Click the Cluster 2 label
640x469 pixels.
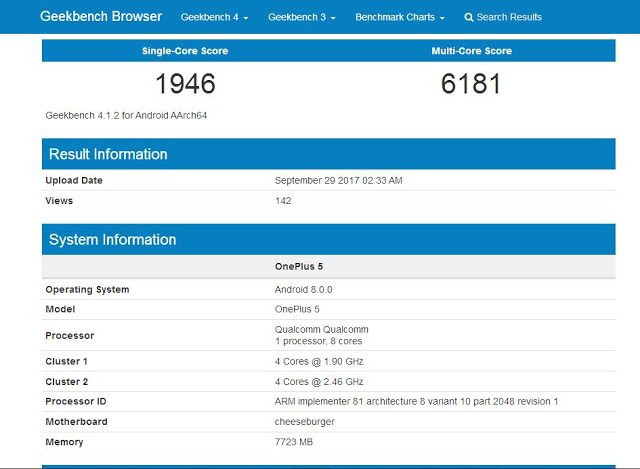click(x=67, y=382)
